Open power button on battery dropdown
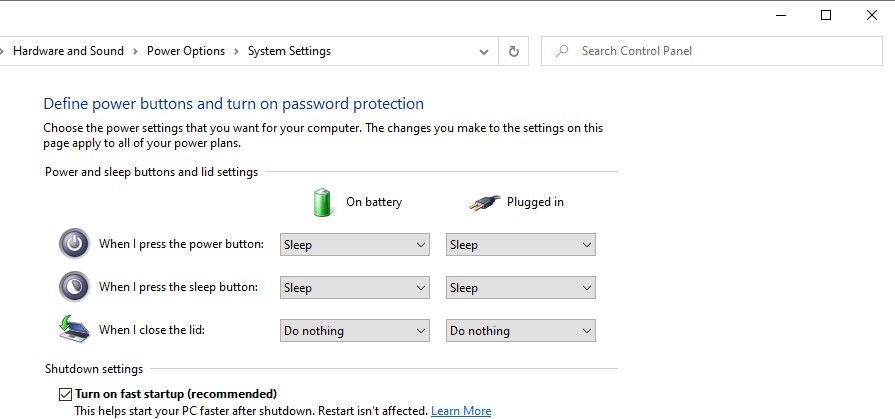This screenshot has height=419, width=895. point(354,245)
